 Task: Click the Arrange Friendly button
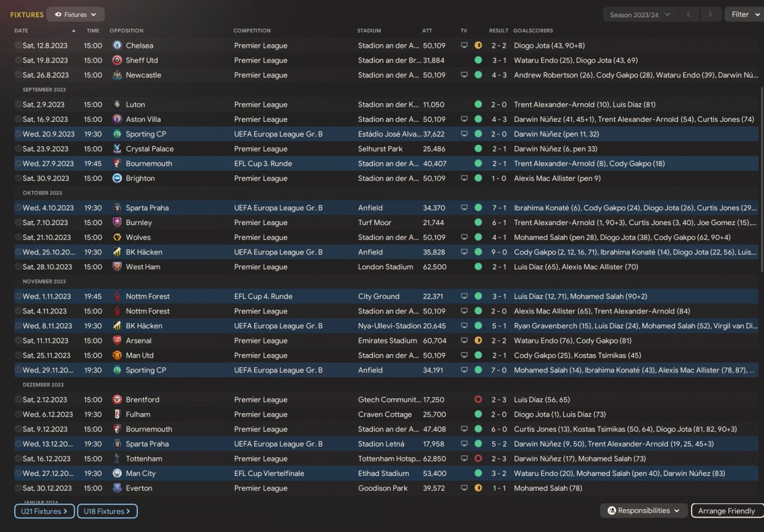point(727,511)
